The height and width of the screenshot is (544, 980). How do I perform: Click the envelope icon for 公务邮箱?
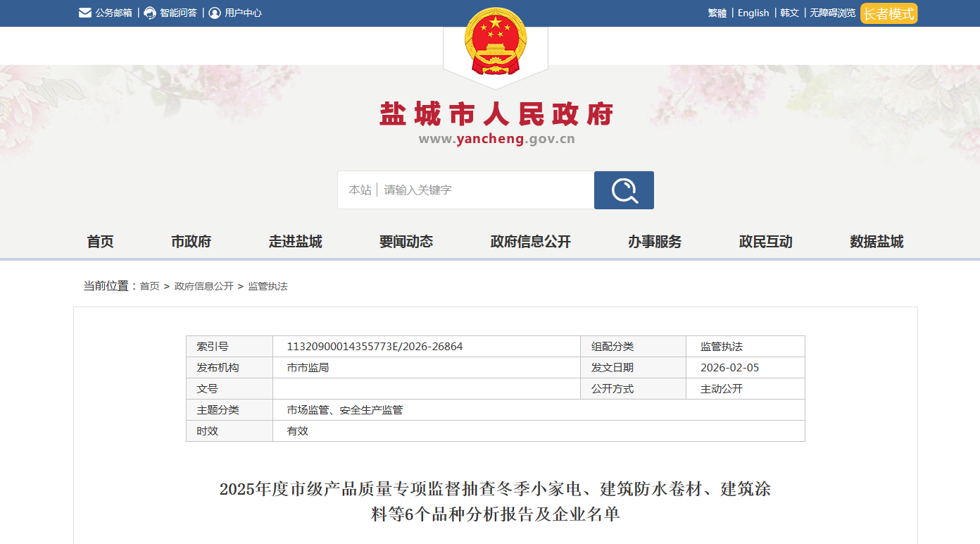click(x=84, y=12)
